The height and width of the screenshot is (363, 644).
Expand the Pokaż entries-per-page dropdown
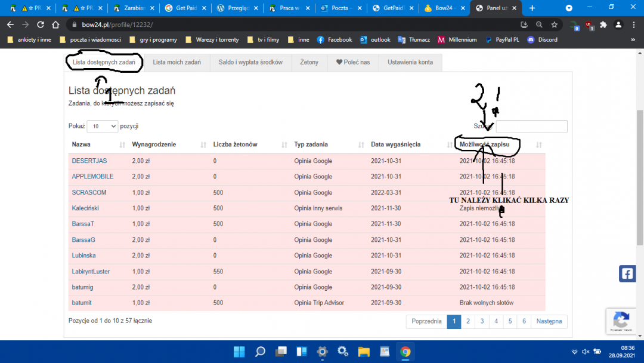pos(103,126)
